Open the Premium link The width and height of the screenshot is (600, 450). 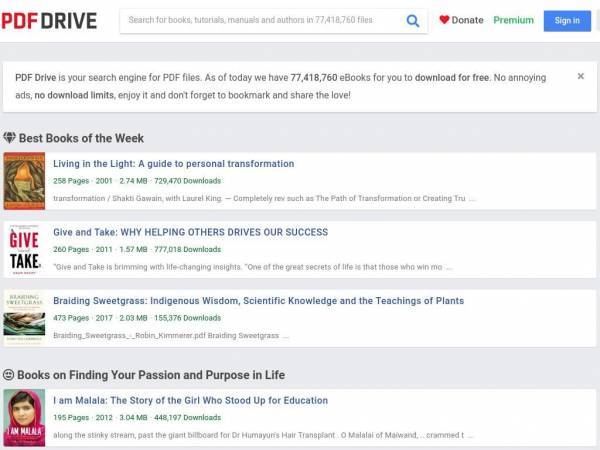pos(513,20)
